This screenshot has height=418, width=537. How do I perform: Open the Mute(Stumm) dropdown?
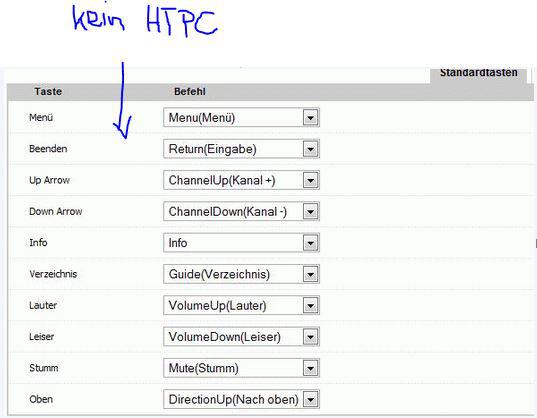pyautogui.click(x=241, y=368)
